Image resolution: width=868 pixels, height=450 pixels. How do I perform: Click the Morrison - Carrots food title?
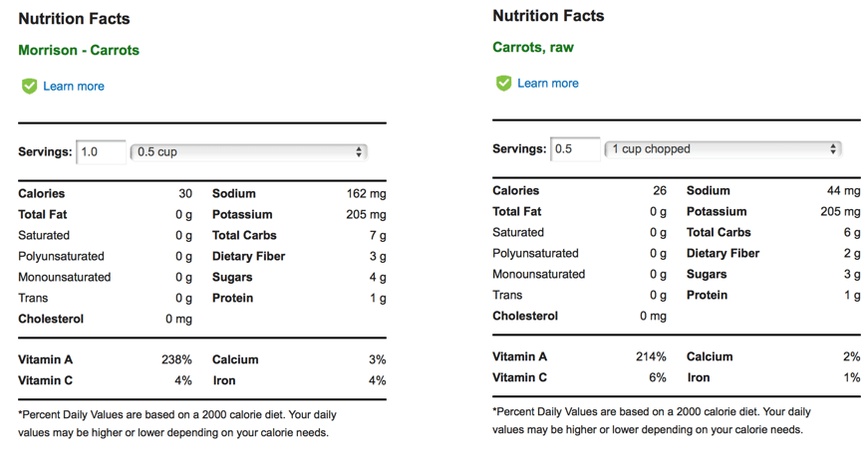[79, 50]
